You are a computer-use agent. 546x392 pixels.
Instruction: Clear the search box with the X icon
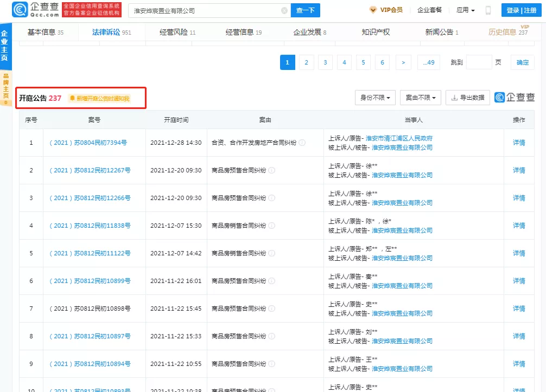pyautogui.click(x=284, y=11)
